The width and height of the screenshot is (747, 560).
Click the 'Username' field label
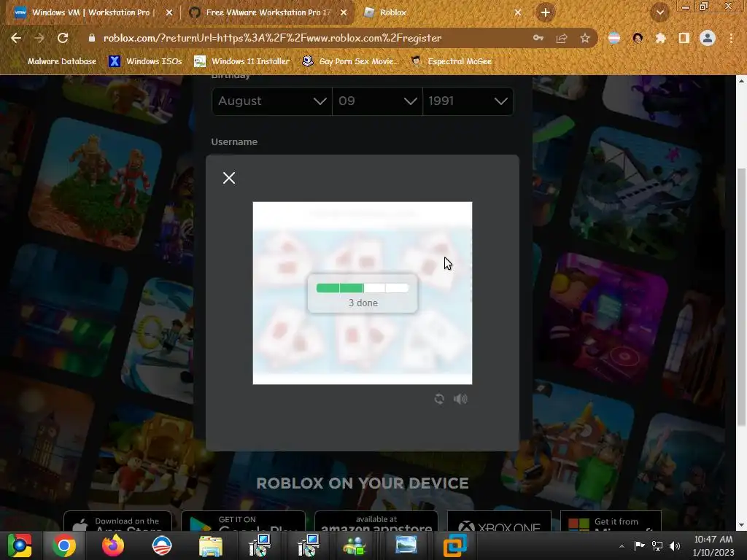tap(234, 142)
